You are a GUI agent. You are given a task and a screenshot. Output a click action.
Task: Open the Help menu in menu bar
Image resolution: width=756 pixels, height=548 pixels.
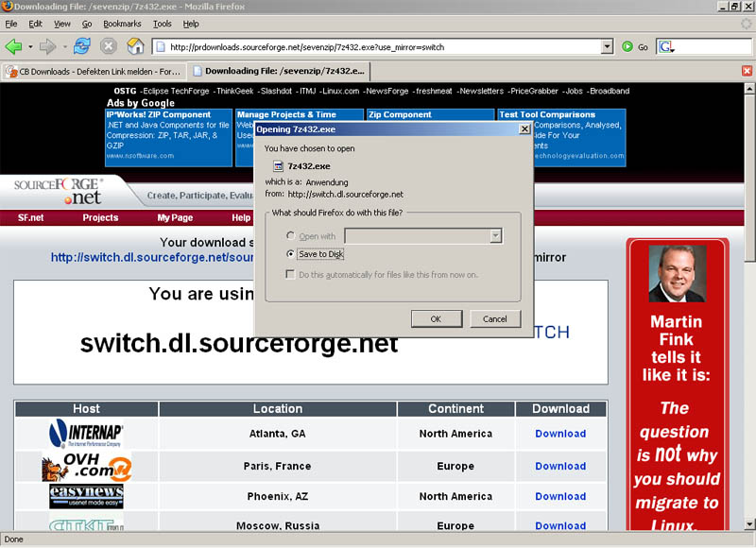tap(191, 24)
